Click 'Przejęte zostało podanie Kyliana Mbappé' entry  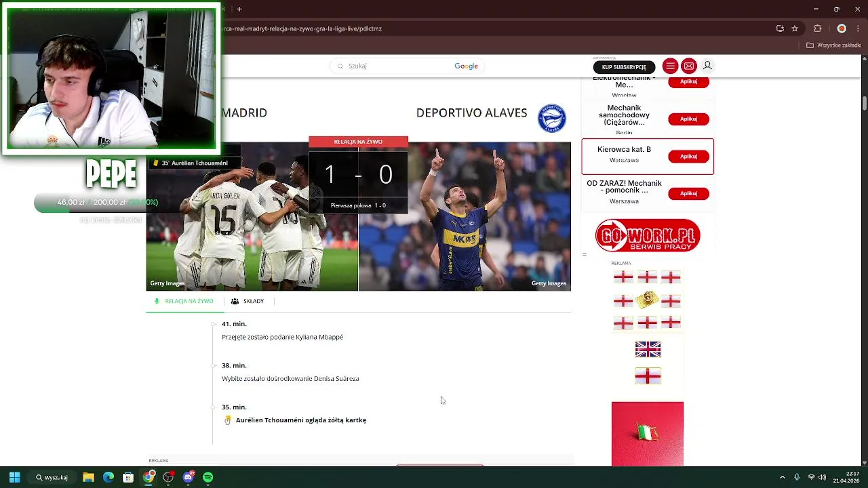[x=282, y=337]
